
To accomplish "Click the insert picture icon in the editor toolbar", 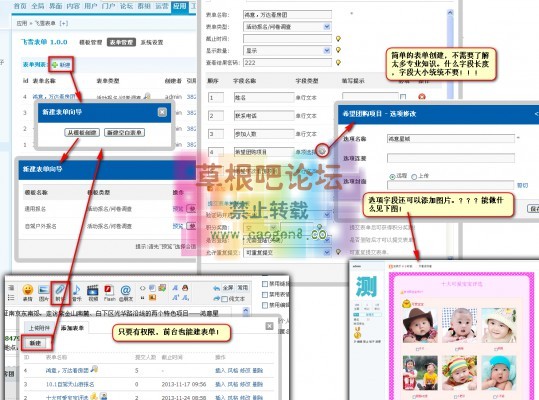I will [44, 290].
